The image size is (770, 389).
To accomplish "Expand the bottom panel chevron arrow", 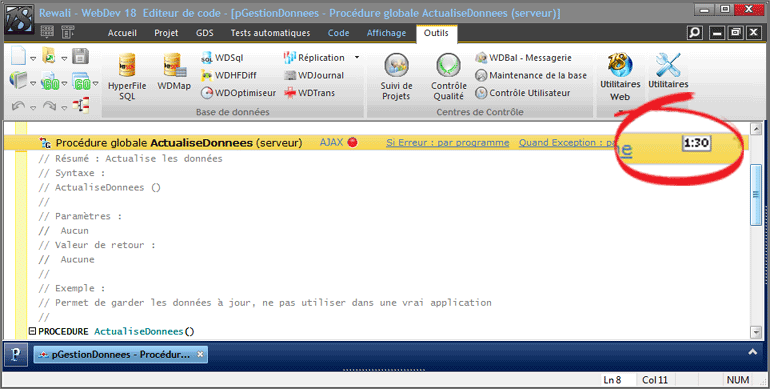I will click(x=752, y=352).
